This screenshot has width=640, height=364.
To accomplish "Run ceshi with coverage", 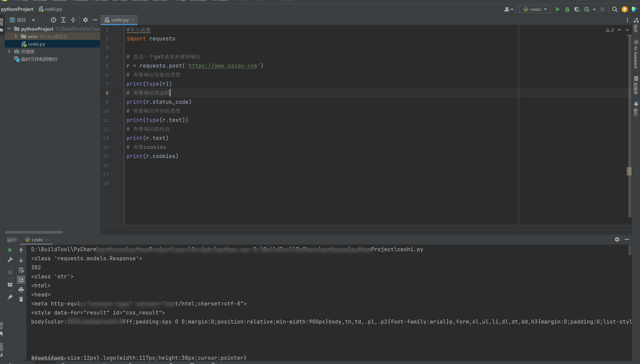I will [577, 9].
